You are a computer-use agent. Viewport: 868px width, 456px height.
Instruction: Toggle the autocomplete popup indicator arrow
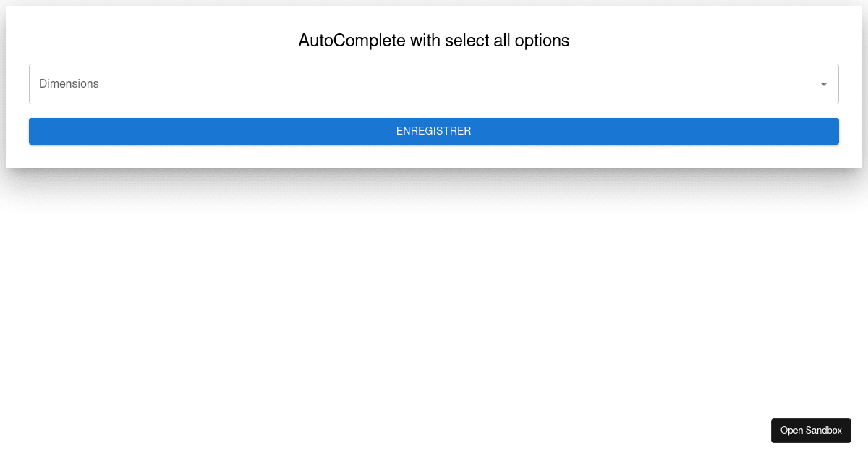[823, 84]
